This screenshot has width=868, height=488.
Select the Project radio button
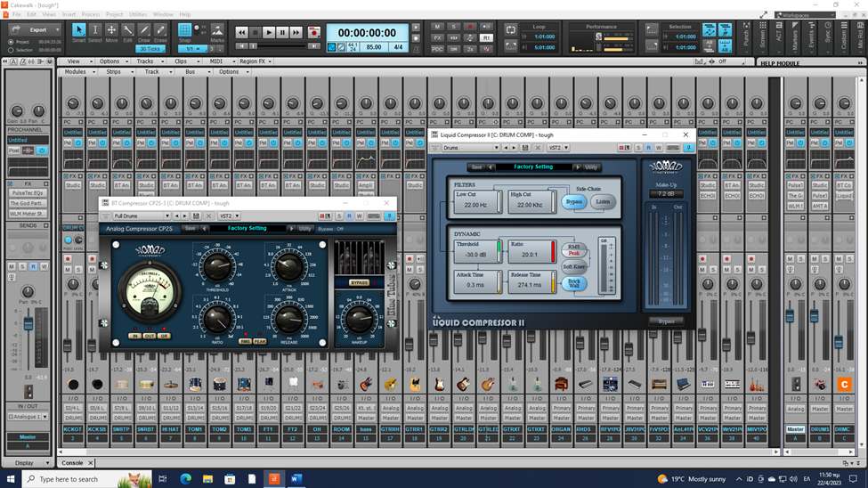pos(11,42)
